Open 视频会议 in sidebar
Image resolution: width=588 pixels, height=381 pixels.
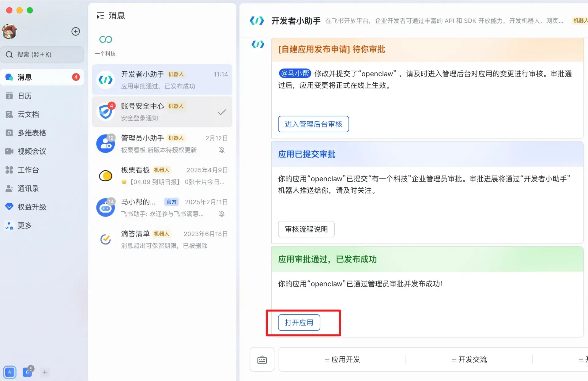[x=32, y=151]
